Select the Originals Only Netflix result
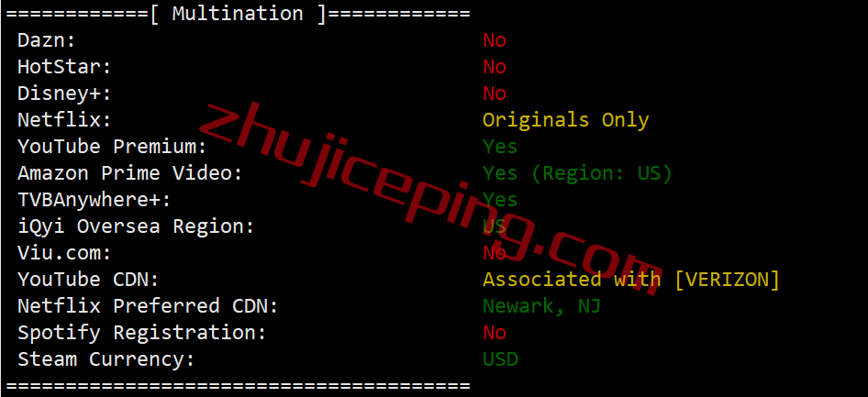Screen dimensions: 868x397 566,120
